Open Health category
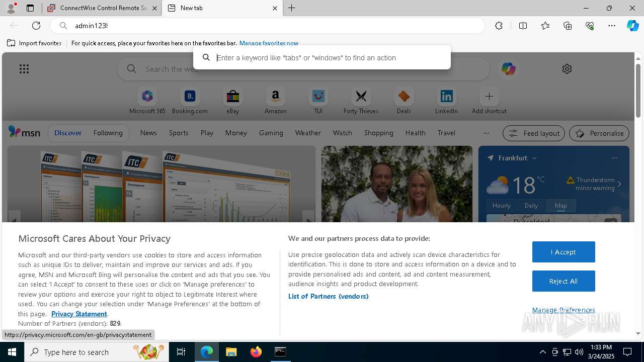The height and width of the screenshot is (362, 644). click(x=415, y=133)
